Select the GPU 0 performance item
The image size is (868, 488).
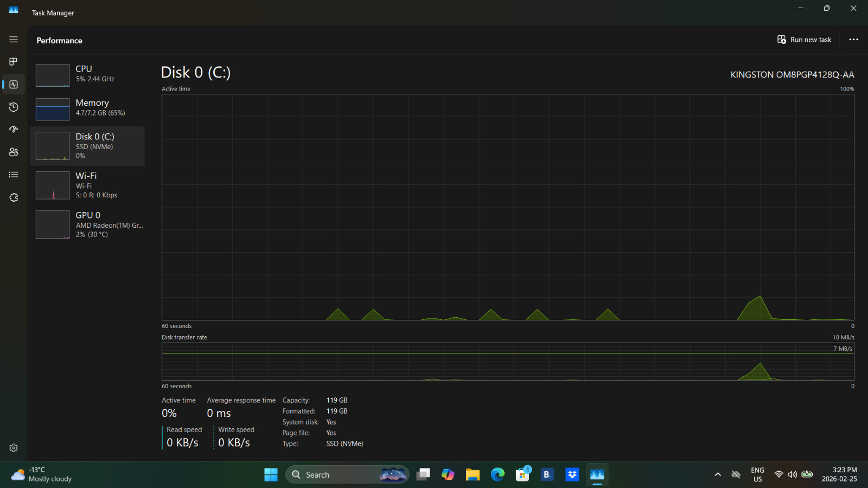click(87, 224)
